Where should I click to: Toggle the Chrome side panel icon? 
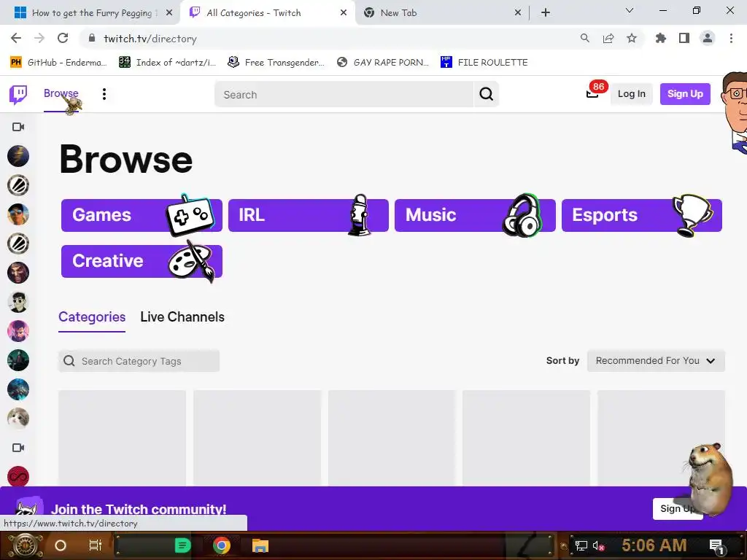point(684,38)
